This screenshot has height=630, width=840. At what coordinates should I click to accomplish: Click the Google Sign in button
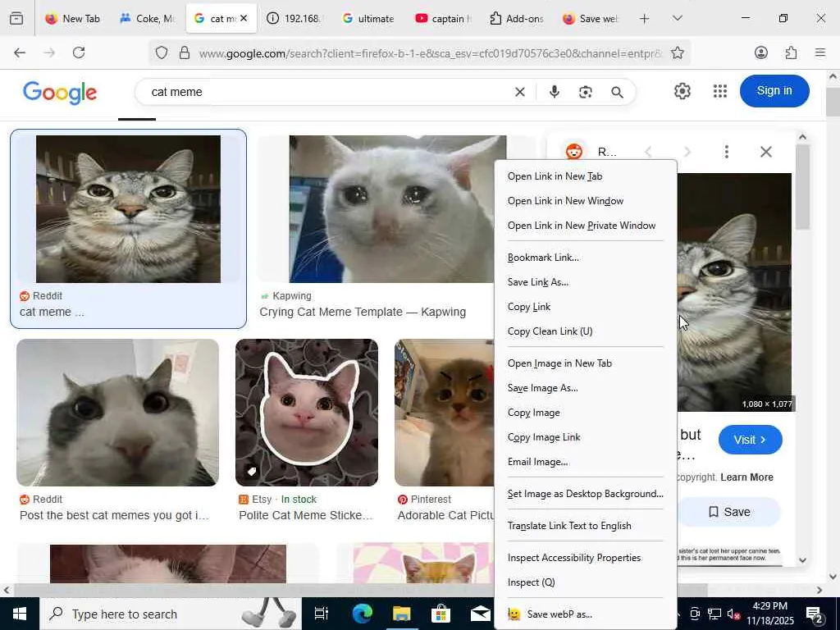(x=774, y=91)
